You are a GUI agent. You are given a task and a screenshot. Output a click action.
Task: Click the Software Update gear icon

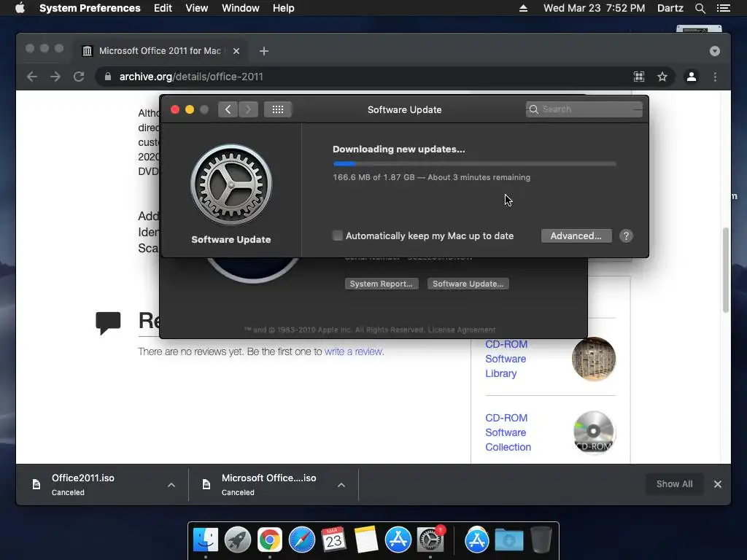[x=231, y=184]
